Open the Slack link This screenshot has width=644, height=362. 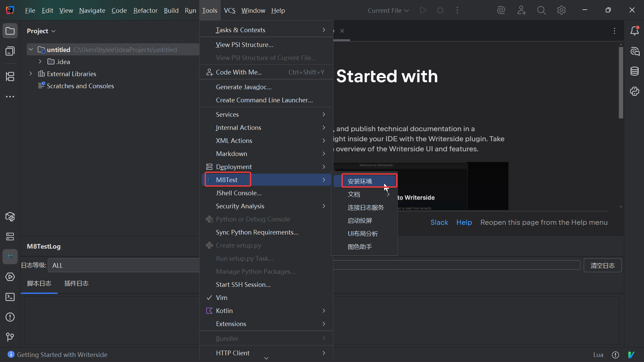click(x=439, y=222)
